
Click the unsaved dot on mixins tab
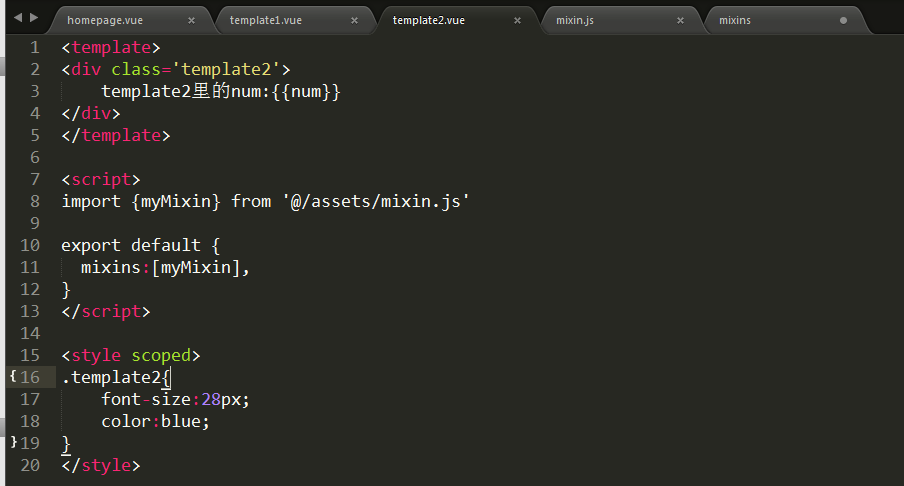pos(843,20)
